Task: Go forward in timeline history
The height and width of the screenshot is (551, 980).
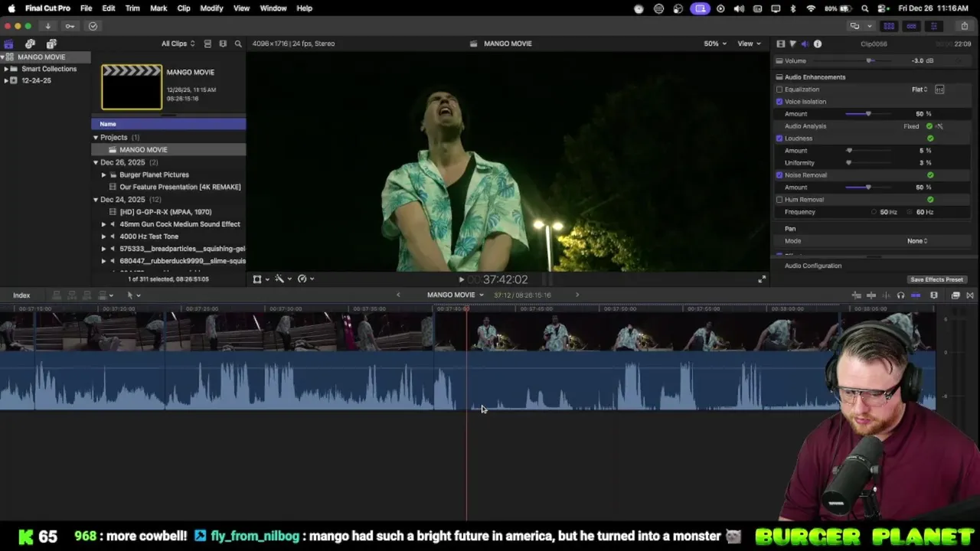Action: (x=577, y=295)
